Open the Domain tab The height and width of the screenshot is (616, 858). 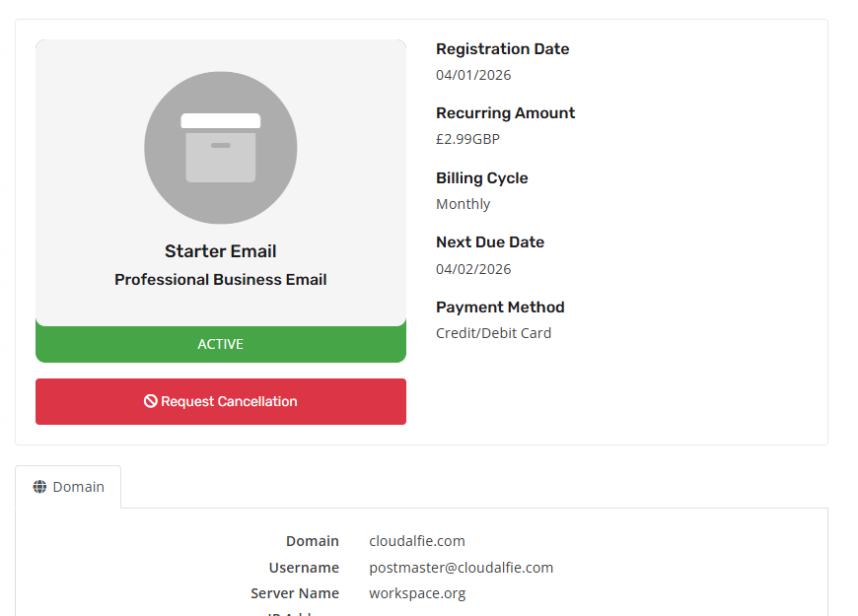point(68,487)
